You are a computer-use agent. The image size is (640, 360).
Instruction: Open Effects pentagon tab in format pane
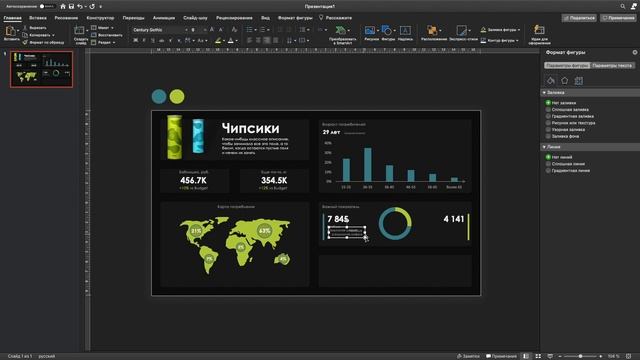(x=564, y=81)
